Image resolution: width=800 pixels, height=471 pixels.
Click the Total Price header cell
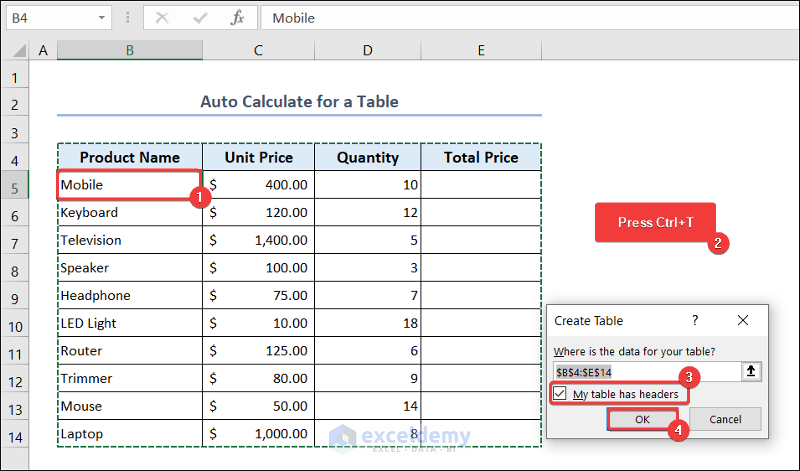tap(481, 157)
